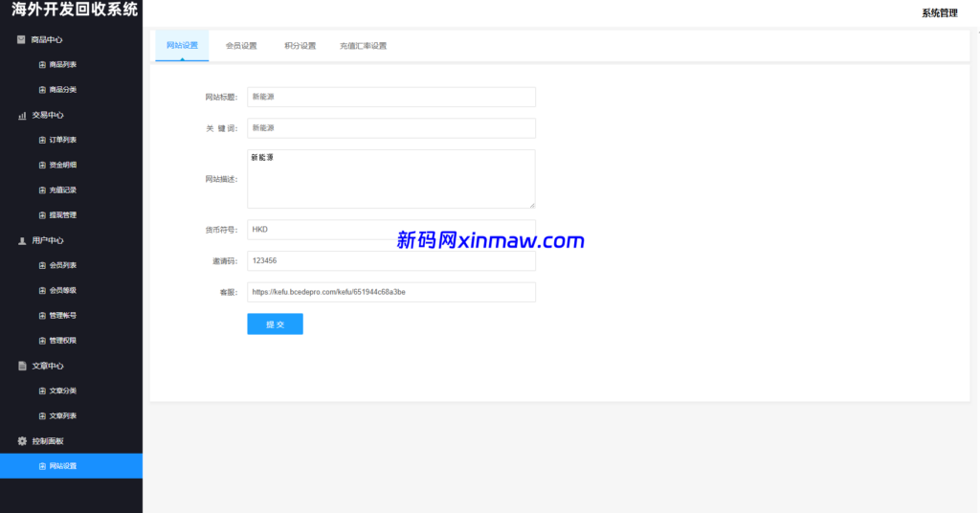Select 管理权限 in the sidebar
980x513 pixels.
coord(63,341)
